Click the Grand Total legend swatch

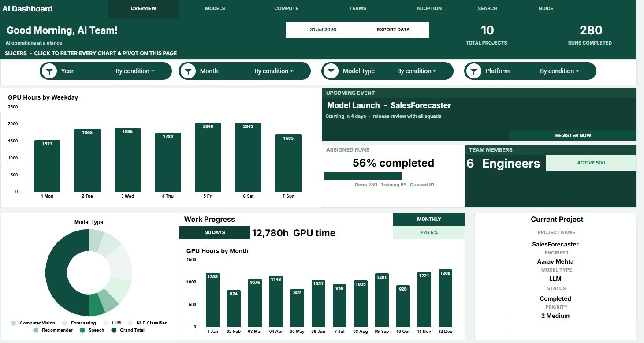pos(114,330)
